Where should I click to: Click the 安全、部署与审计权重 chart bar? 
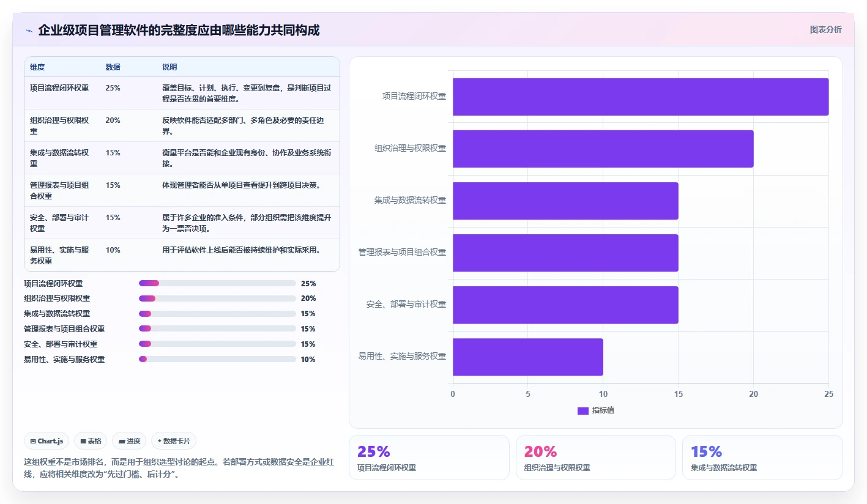(x=565, y=305)
